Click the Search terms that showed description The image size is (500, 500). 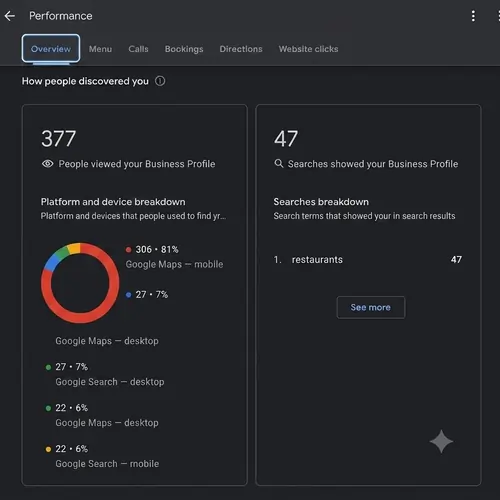point(364,216)
